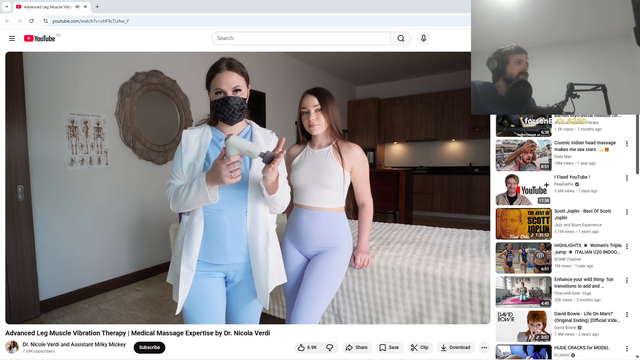Open the YouTube hamburger guide menu

(x=12, y=38)
